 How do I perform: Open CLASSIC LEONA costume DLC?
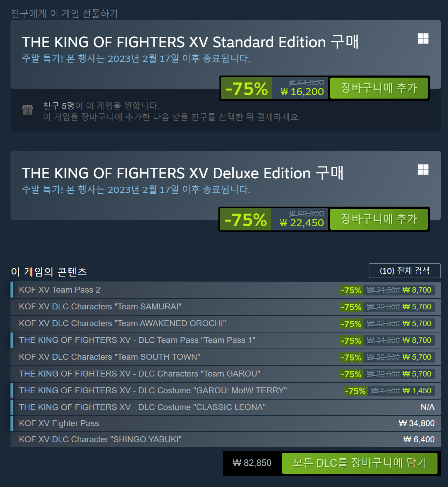143,407
